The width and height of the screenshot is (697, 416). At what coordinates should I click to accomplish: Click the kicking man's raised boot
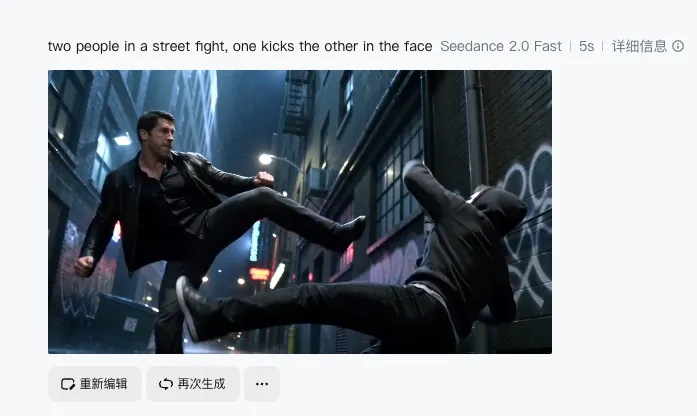click(351, 230)
